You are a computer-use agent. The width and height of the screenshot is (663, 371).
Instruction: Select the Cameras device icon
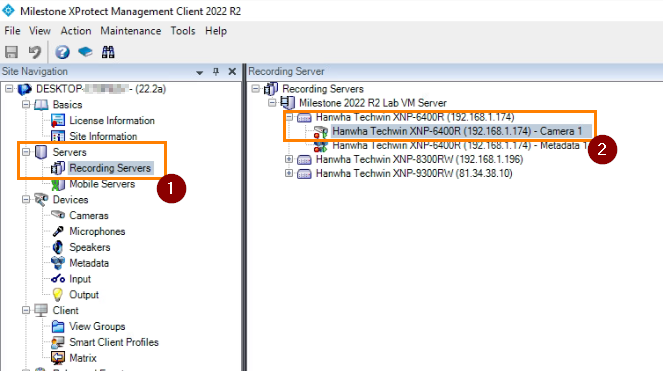(58, 215)
